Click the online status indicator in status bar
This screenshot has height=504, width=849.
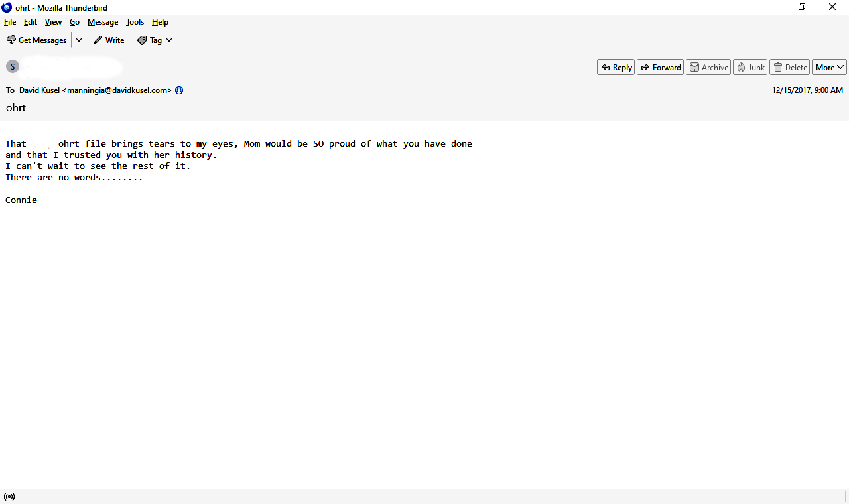point(9,497)
